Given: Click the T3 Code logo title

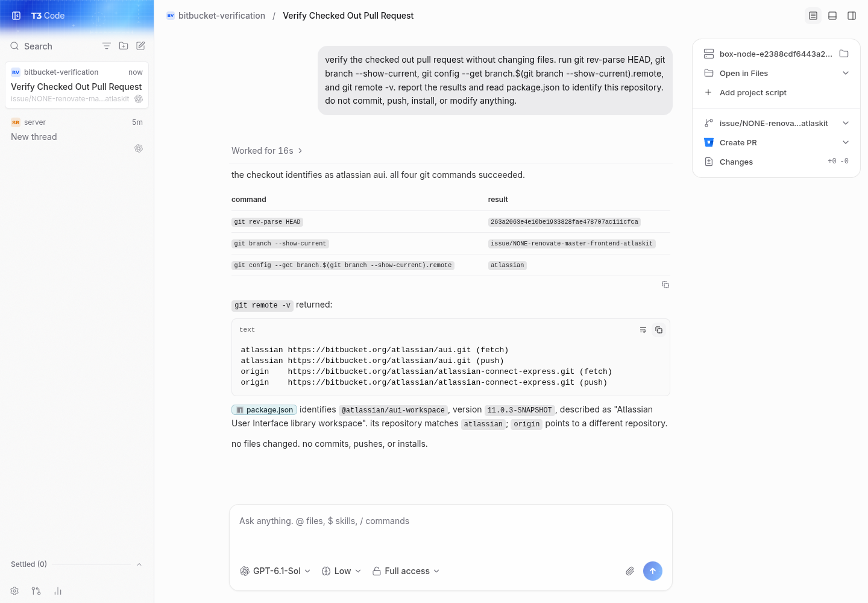Looking at the screenshot, I should (x=48, y=16).
